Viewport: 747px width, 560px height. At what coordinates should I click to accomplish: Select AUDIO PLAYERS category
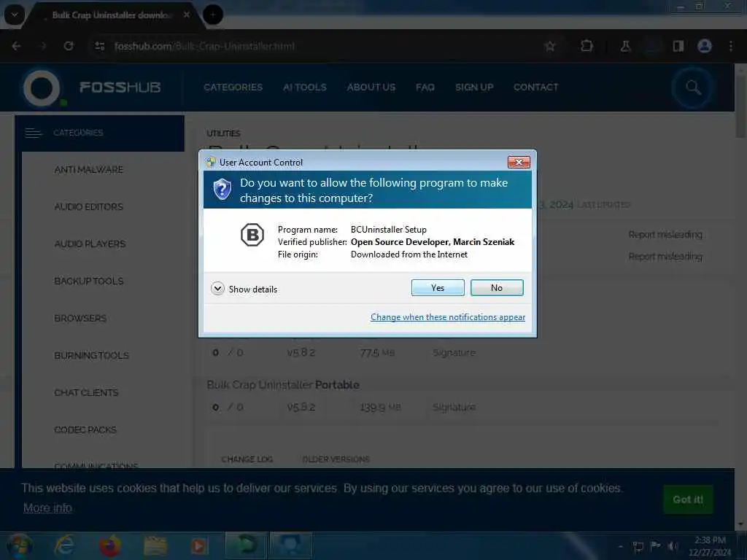90,244
